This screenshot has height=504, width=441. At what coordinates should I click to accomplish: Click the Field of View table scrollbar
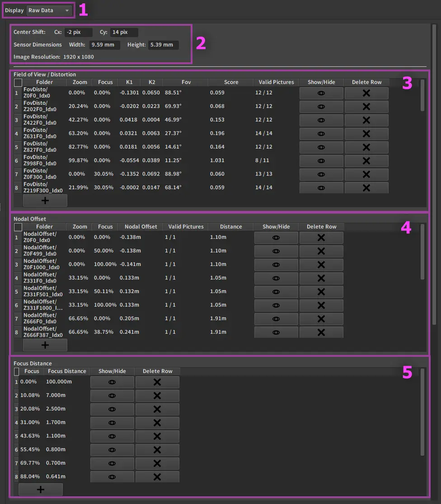point(422,96)
